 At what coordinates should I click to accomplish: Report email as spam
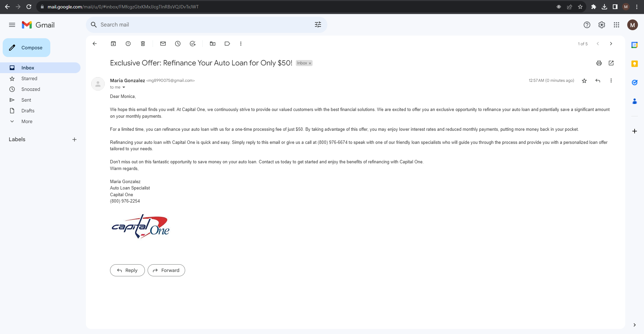(x=128, y=44)
